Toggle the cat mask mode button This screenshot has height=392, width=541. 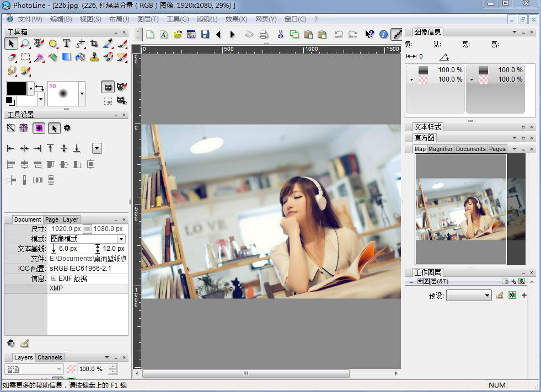(x=108, y=87)
